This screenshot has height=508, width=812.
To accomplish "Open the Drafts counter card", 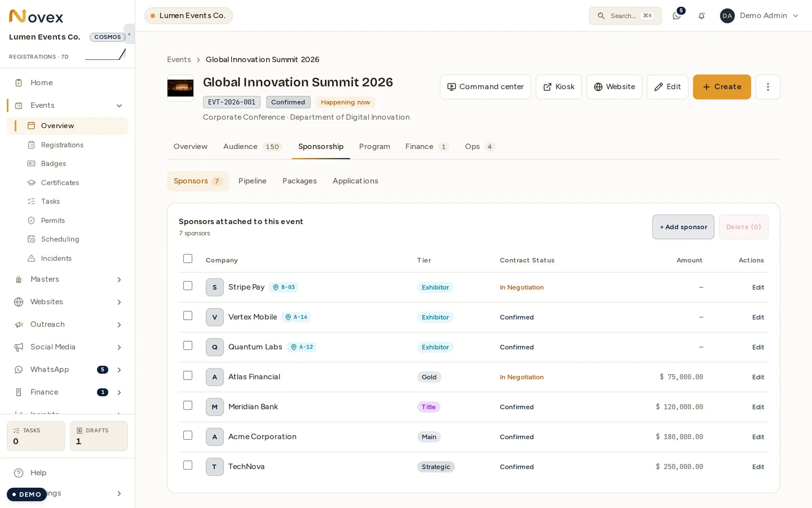I will click(x=99, y=436).
